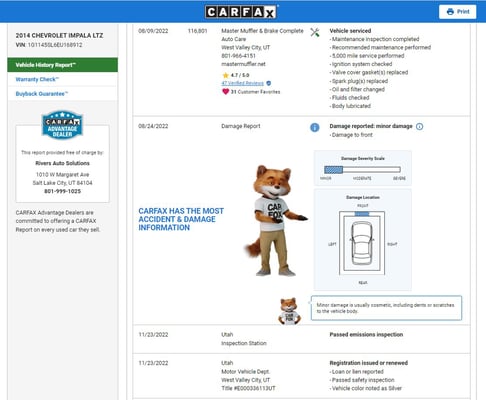Click the info circle after minor damage
Viewport: 486px width, 400px height.
click(x=420, y=127)
